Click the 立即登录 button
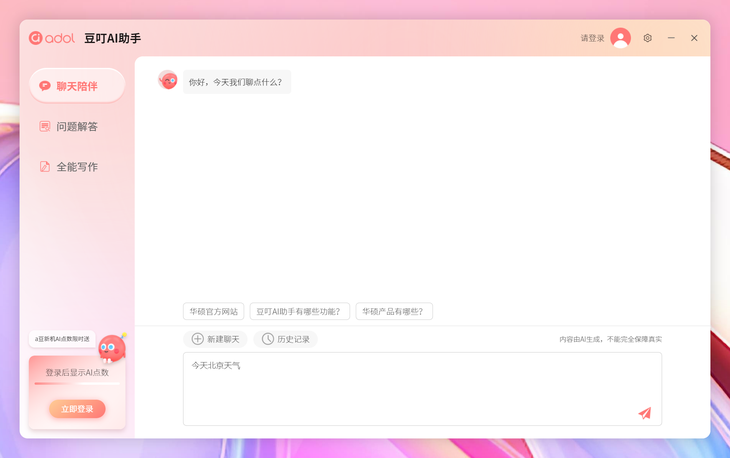 tap(77, 409)
